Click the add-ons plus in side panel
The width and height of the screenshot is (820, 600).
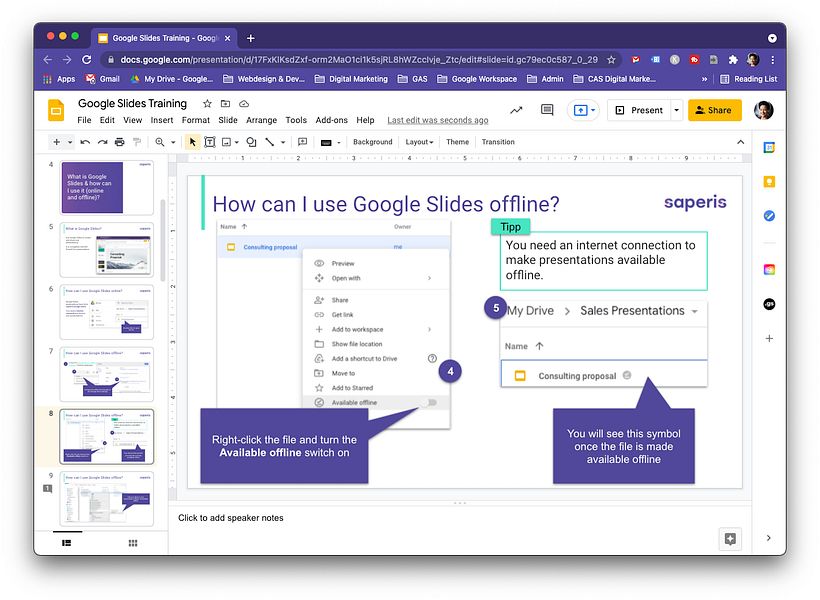tap(769, 338)
